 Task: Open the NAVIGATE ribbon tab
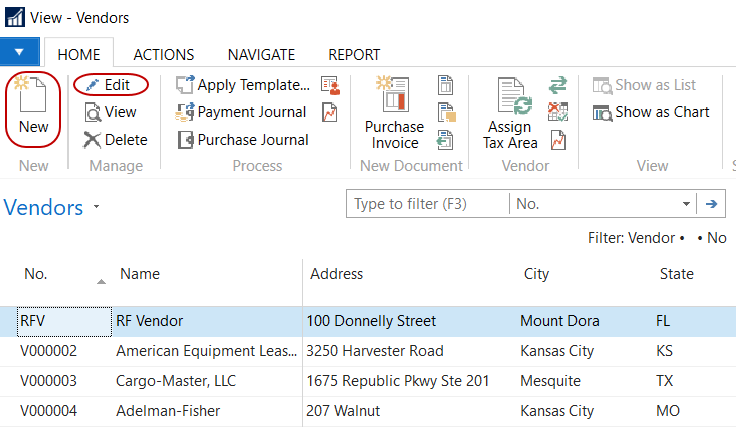[261, 55]
